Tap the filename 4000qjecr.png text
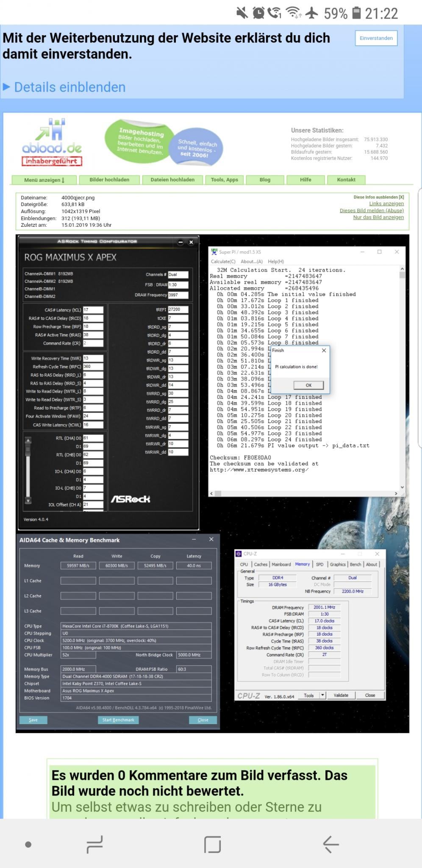 point(78,198)
